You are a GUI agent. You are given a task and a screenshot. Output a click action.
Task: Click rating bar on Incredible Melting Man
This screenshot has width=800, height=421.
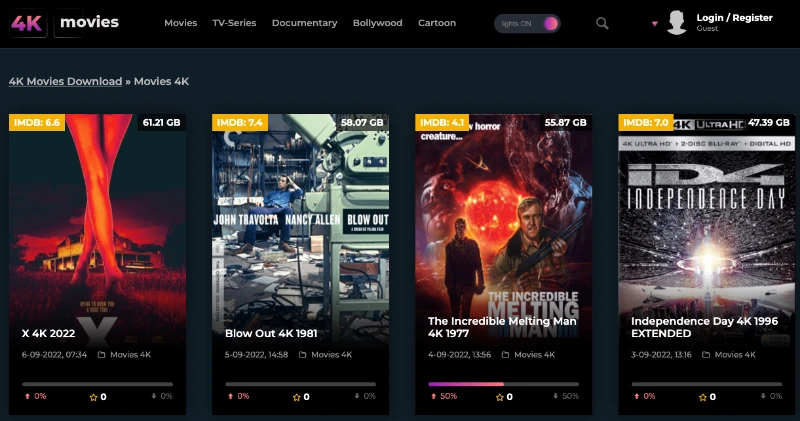click(504, 384)
